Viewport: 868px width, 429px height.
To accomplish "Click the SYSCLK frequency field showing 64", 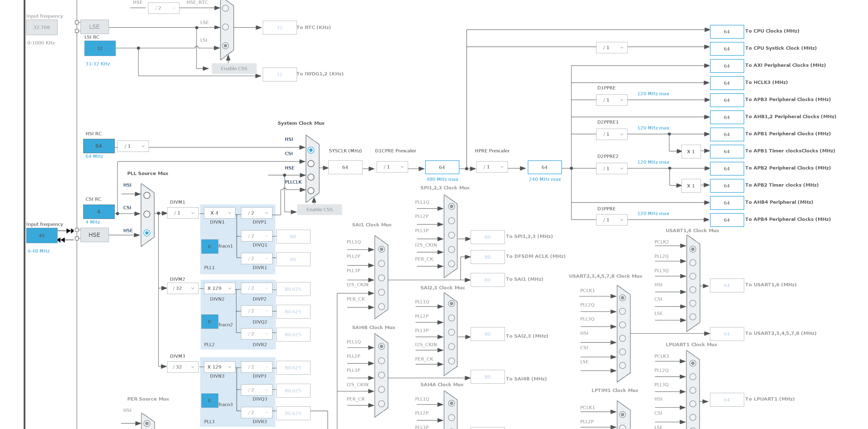I will [x=345, y=167].
